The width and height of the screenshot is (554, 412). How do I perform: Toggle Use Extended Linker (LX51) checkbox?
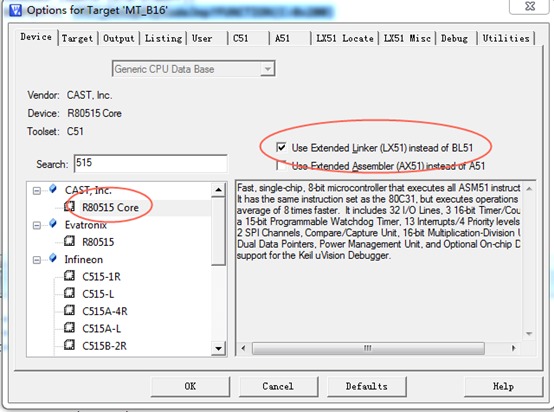[281, 147]
